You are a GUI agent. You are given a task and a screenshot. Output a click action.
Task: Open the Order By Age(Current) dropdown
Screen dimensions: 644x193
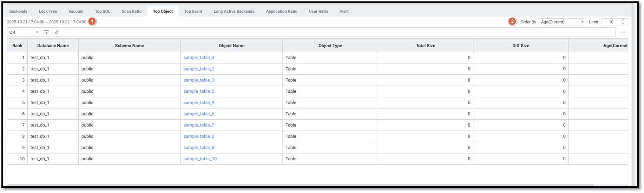pos(562,22)
